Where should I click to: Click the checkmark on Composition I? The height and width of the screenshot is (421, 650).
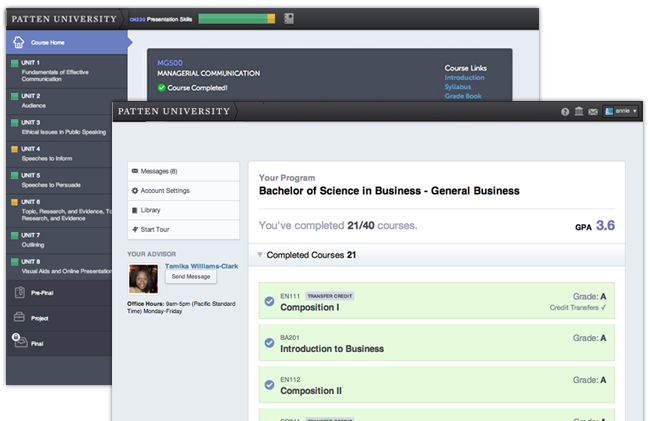[x=269, y=301]
